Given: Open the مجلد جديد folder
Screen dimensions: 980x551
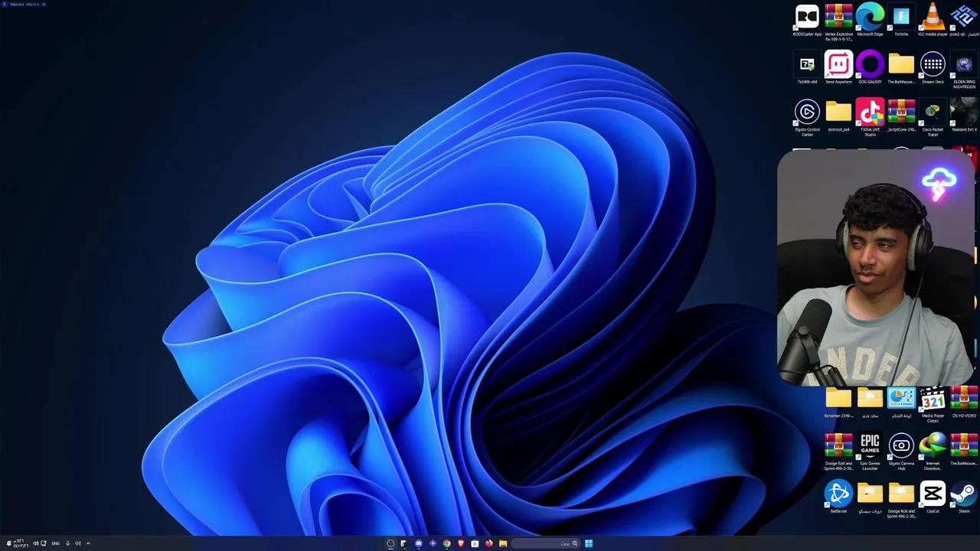Looking at the screenshot, I should pos(870,403).
